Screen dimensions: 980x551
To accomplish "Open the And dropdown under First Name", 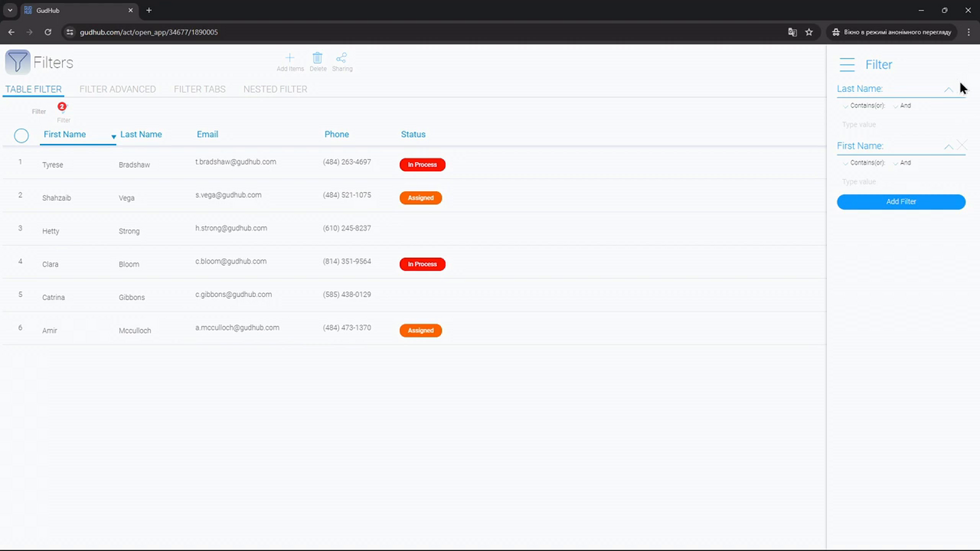I will coord(902,163).
